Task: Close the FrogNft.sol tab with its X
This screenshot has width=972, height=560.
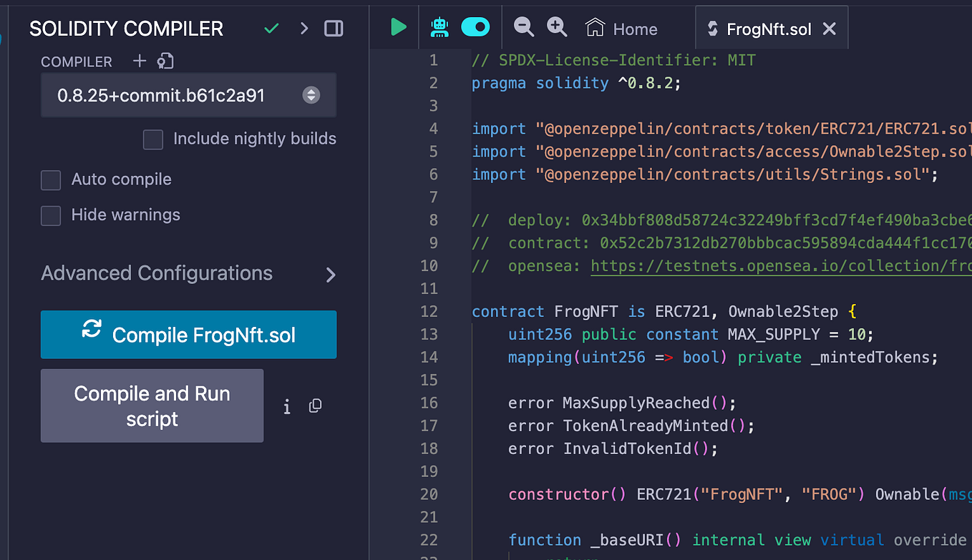Action: click(x=829, y=29)
